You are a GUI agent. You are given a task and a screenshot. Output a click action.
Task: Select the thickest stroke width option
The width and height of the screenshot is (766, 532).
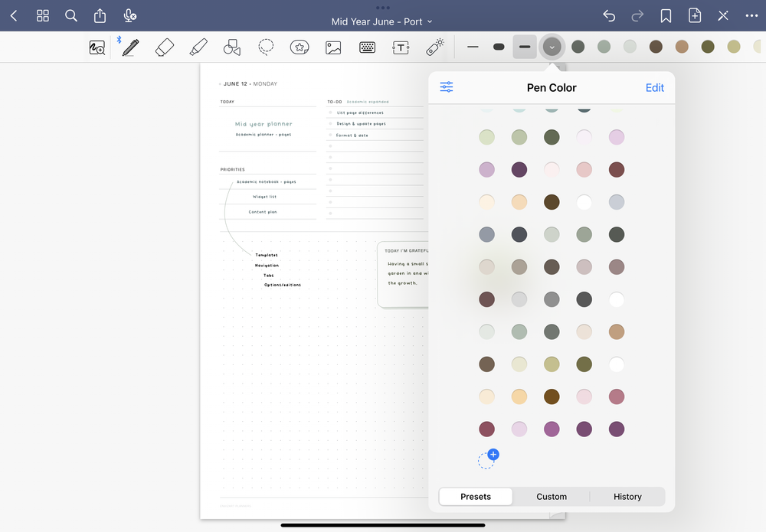(499, 47)
